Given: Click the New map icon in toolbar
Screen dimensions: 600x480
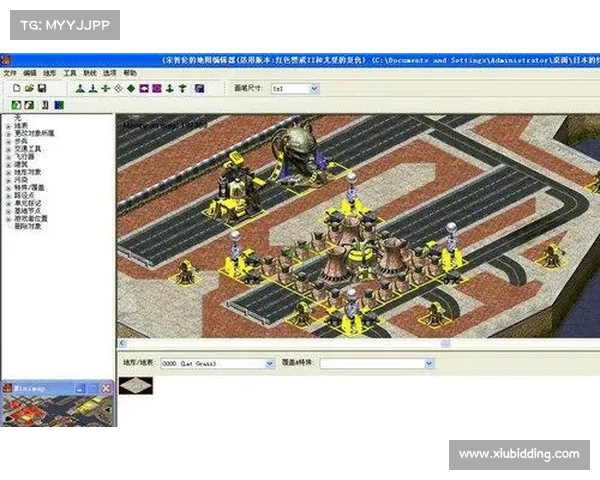Looking at the screenshot, I should [18, 89].
